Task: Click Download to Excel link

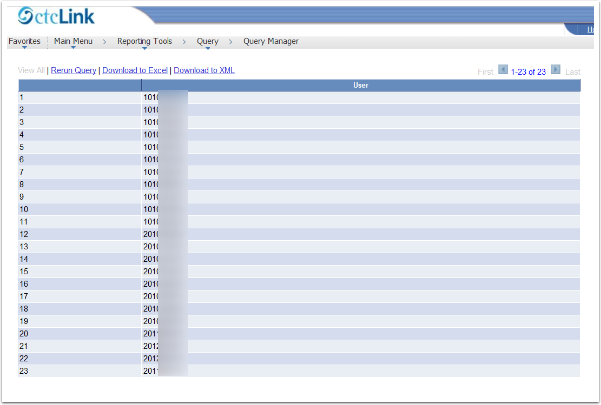Action: (x=135, y=71)
